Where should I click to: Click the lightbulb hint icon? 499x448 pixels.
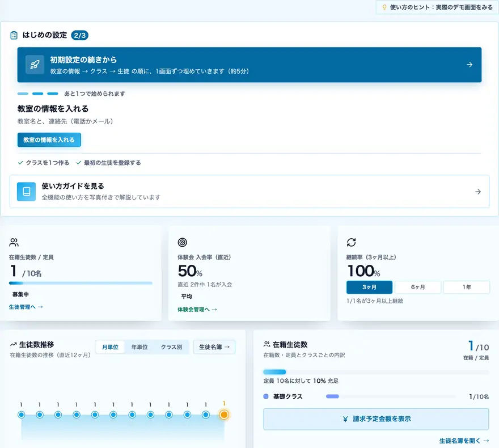point(384,7)
